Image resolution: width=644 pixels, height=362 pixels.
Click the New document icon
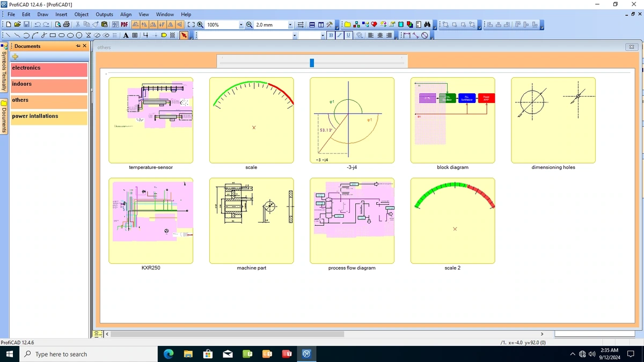[x=9, y=25]
